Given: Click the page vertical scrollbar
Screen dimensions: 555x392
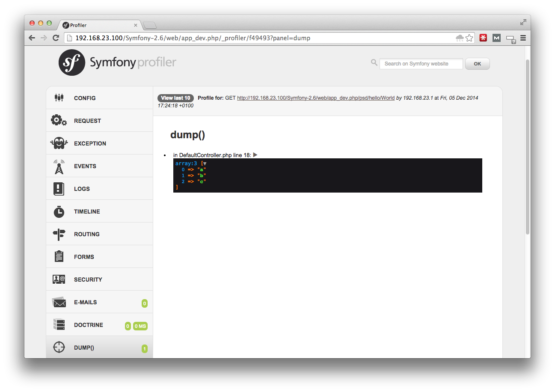Looking at the screenshot, I should click(528, 147).
